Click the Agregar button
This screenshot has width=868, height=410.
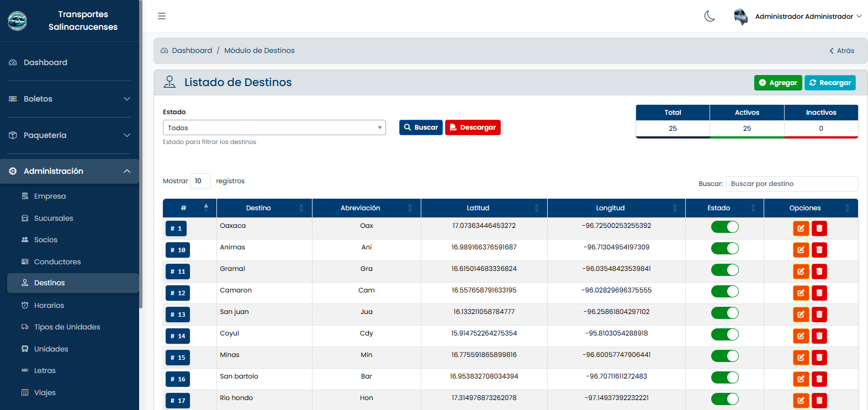coord(778,83)
